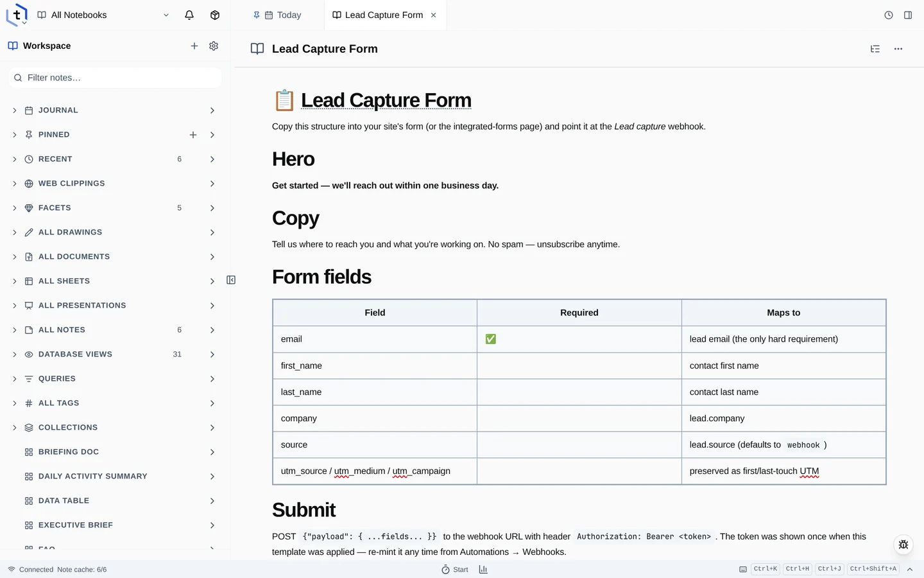Click the Facets gem icon
The width and height of the screenshot is (924, 578).
[29, 208]
